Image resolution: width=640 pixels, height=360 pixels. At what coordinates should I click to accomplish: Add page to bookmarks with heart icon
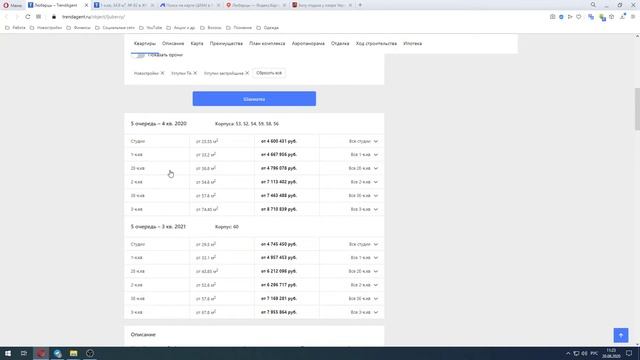tap(578, 17)
